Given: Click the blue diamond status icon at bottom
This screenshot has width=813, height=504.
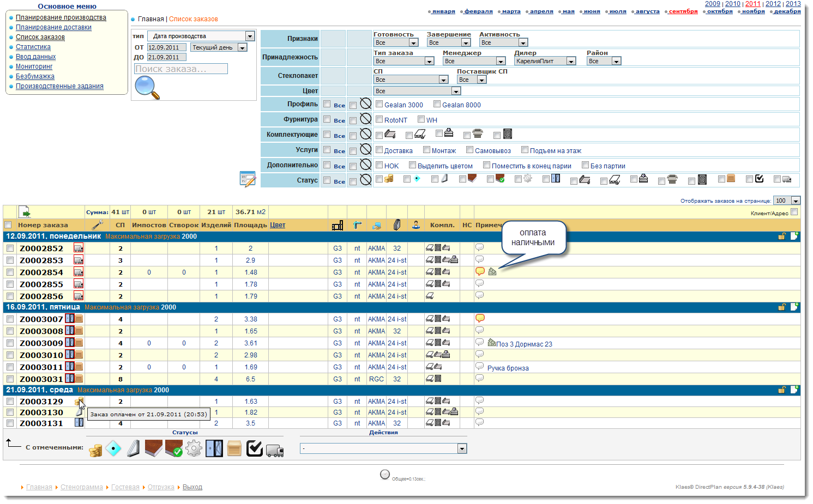Looking at the screenshot, I should click(113, 449).
